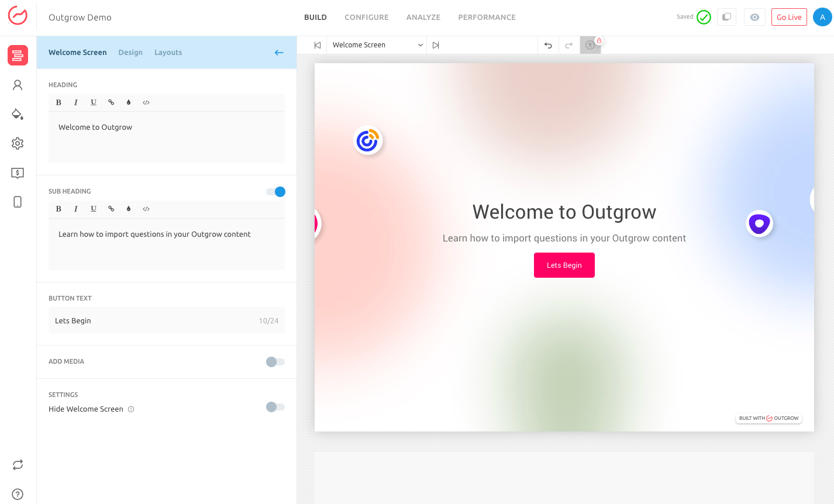Click the Sub Heading text field
Image resolution: width=834 pixels, height=504 pixels.
[x=167, y=244]
